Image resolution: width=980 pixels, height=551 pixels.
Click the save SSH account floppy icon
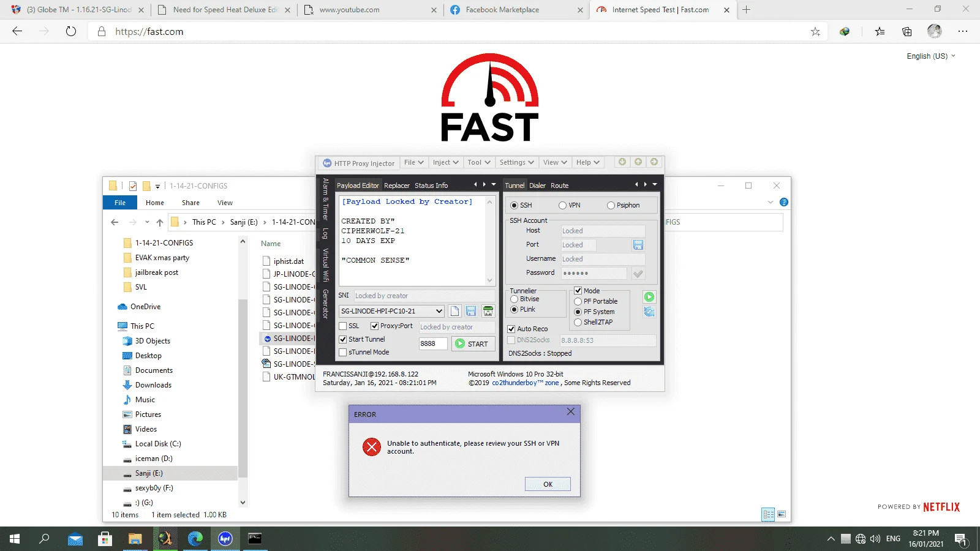click(638, 245)
